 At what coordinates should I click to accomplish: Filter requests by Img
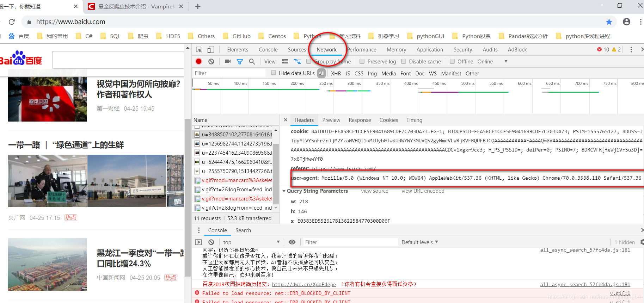point(372,73)
